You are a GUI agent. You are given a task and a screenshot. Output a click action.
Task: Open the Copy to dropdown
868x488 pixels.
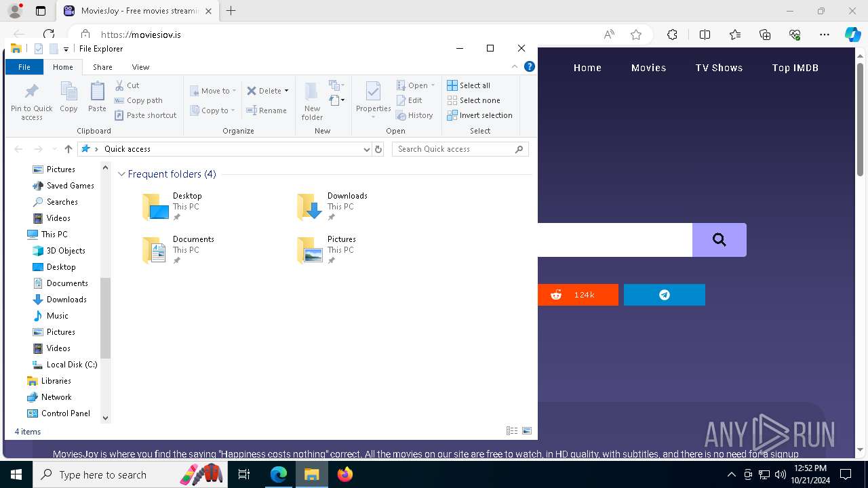point(213,110)
